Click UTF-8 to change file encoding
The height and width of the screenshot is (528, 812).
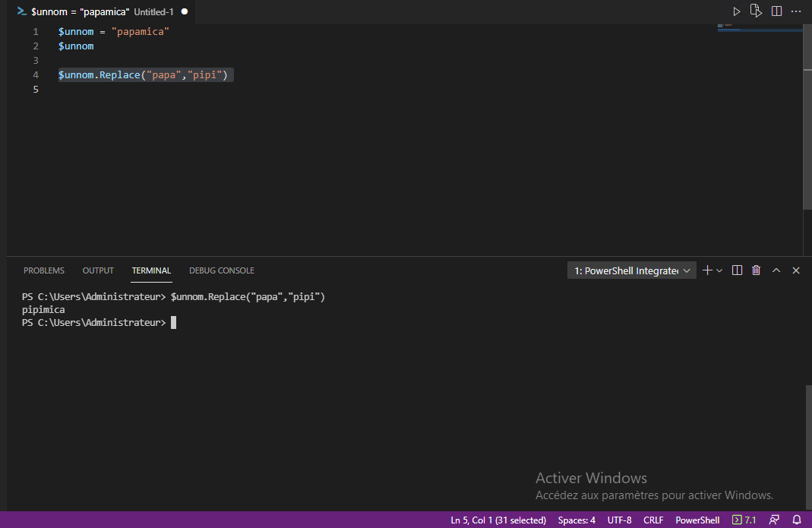click(x=619, y=520)
